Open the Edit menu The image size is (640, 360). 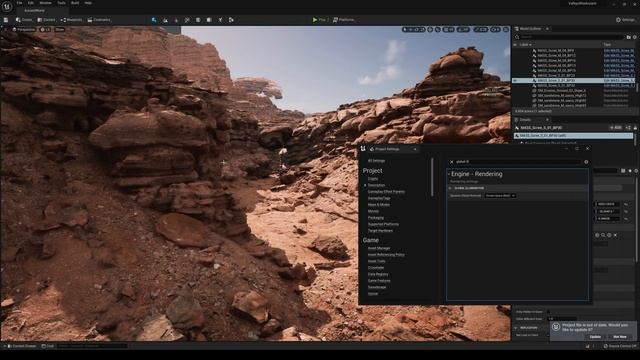click(x=31, y=3)
